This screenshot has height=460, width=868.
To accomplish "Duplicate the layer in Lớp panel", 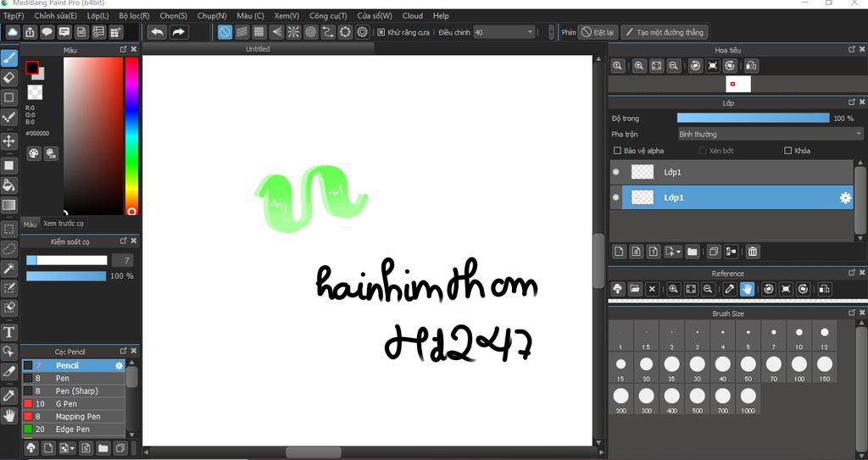I will 714,252.
